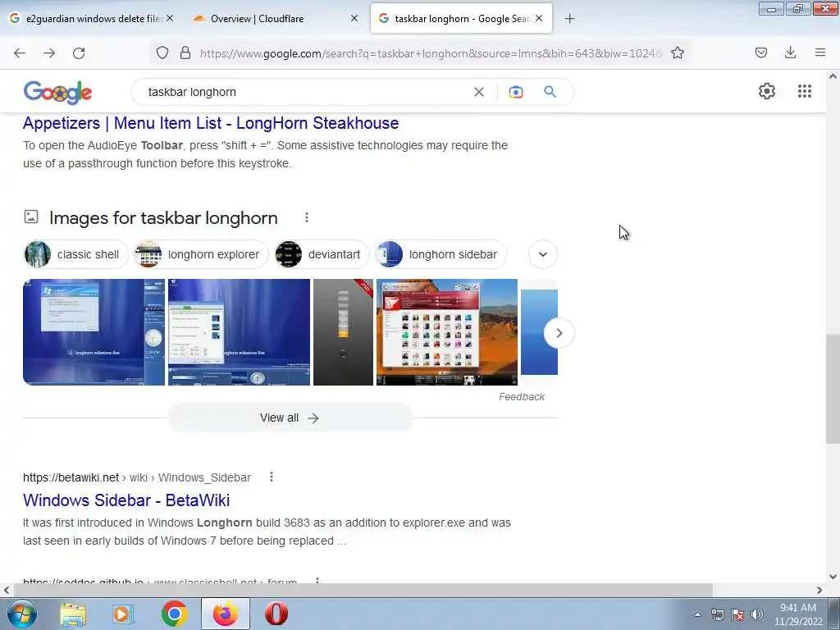The width and height of the screenshot is (840, 630).
Task: Submit search with magnifier icon
Action: (550, 92)
